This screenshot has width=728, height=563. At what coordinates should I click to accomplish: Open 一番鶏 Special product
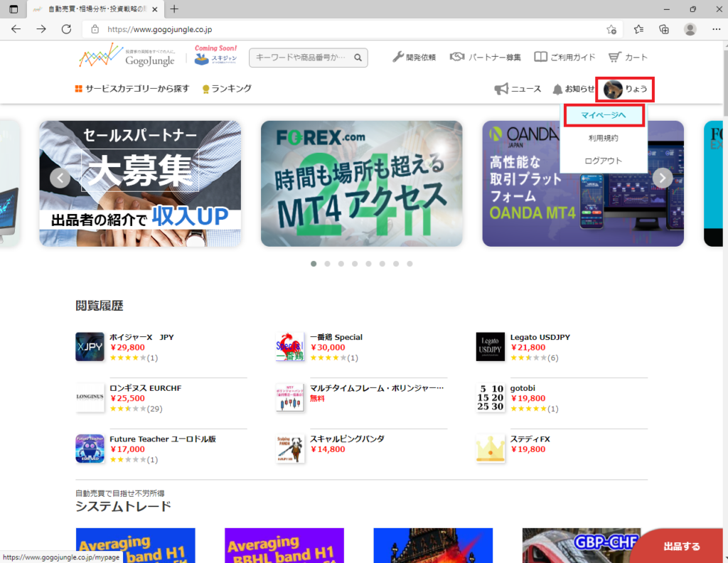pyautogui.click(x=336, y=338)
